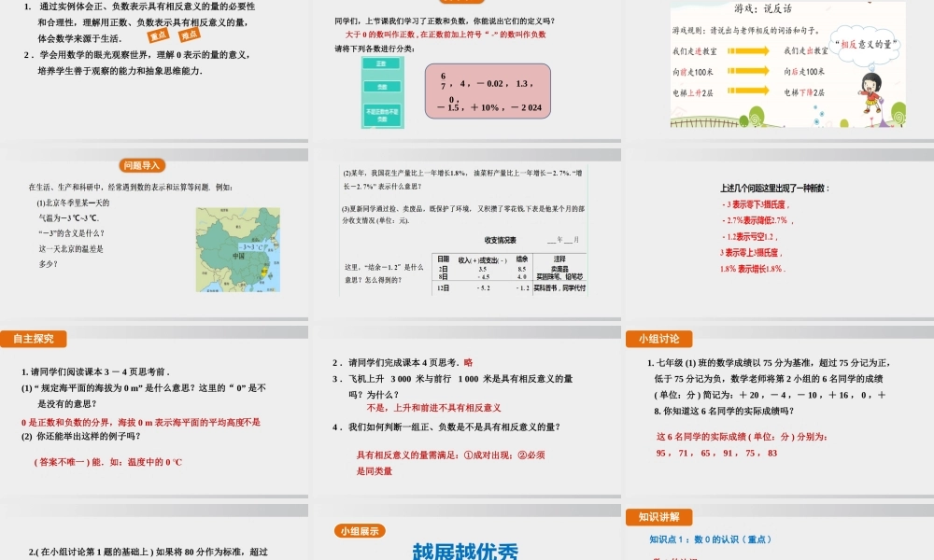Click the red line -3 表示零下3摄氏度
The width and height of the screenshot is (934, 560).
click(x=756, y=204)
